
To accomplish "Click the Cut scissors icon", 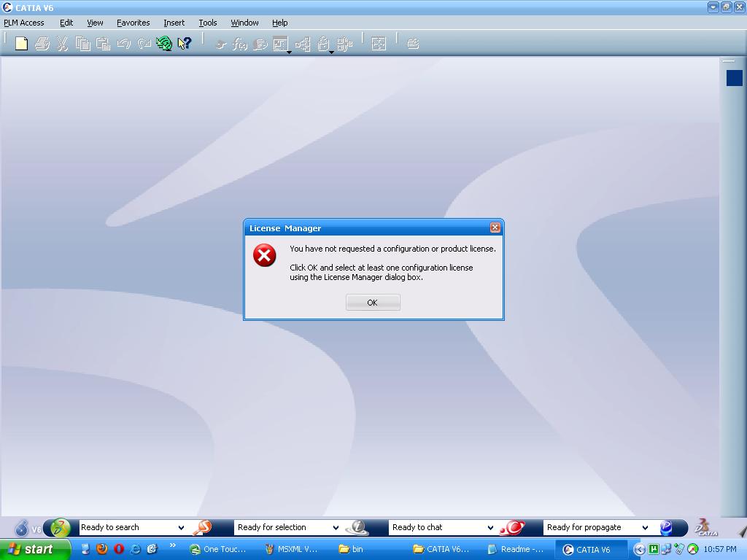I will click(62, 44).
